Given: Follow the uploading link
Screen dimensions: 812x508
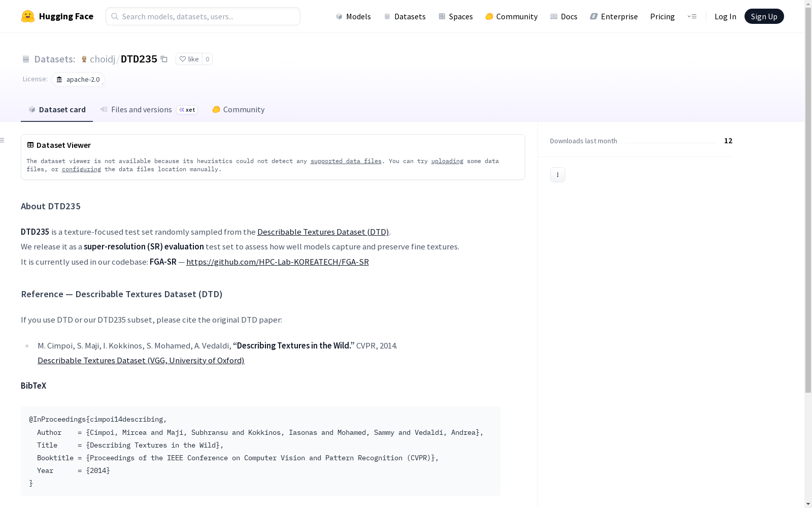Looking at the screenshot, I should [x=447, y=161].
